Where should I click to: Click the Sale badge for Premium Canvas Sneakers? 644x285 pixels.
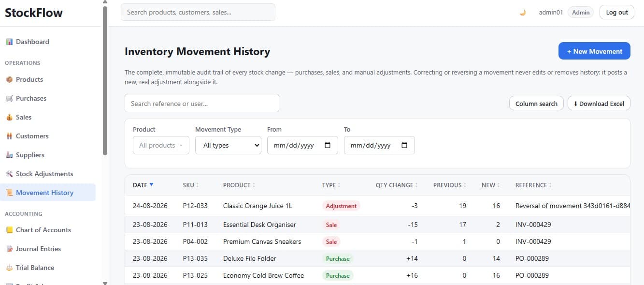(x=331, y=242)
